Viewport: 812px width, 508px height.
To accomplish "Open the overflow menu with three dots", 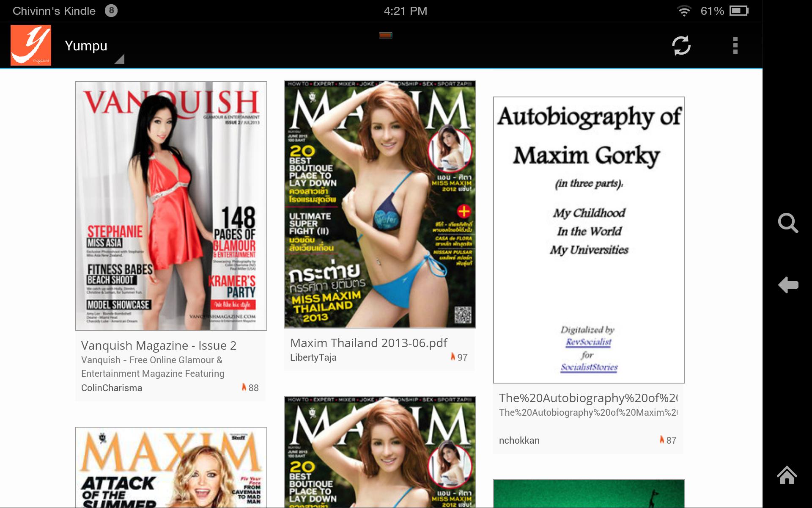I will pyautogui.click(x=736, y=45).
